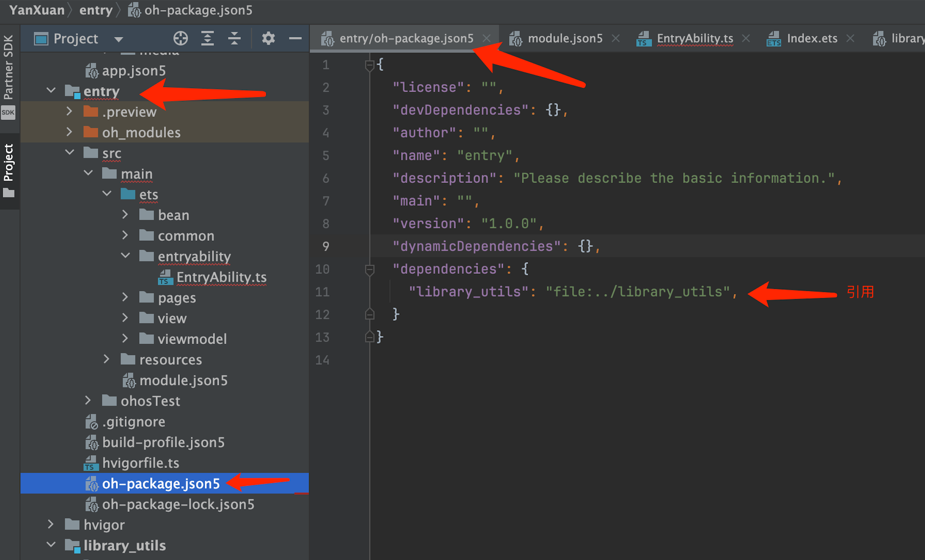
Task: Expand the resources folder
Action: (x=106, y=359)
